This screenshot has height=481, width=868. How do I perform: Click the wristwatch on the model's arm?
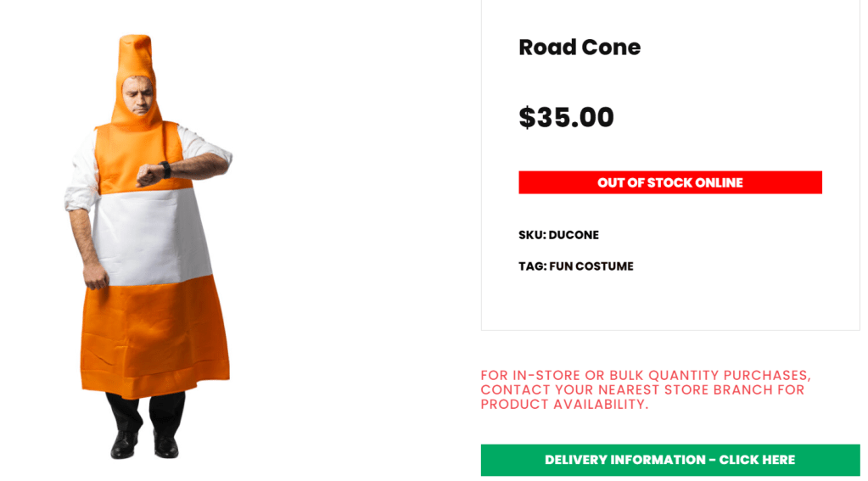(x=165, y=170)
